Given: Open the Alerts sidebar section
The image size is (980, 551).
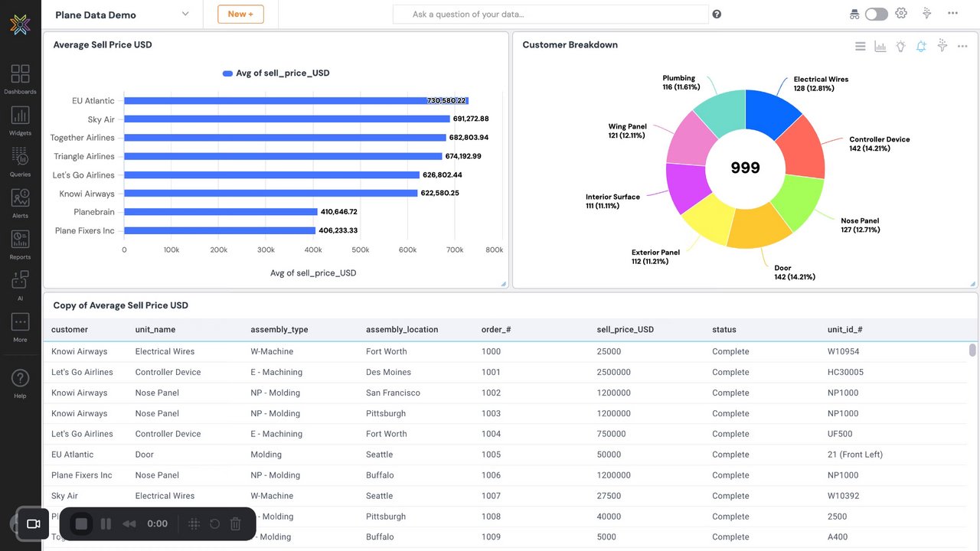Looking at the screenshot, I should (20, 204).
